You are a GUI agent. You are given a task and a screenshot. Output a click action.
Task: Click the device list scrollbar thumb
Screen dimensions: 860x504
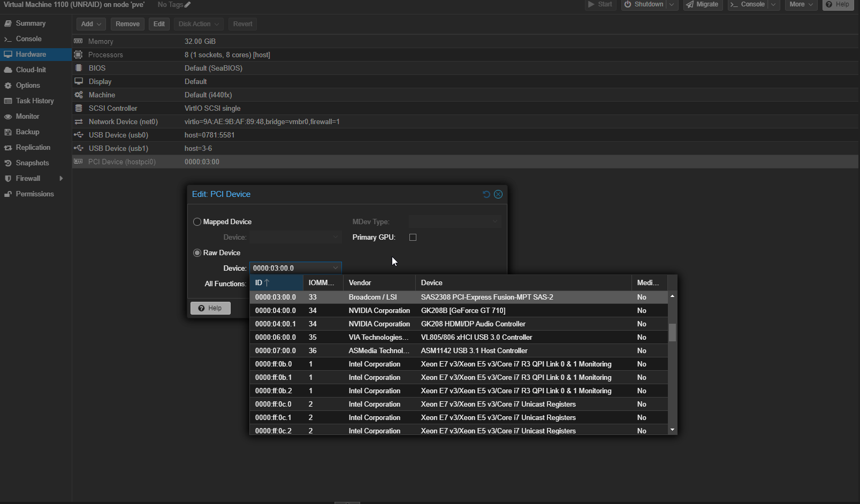tap(672, 332)
